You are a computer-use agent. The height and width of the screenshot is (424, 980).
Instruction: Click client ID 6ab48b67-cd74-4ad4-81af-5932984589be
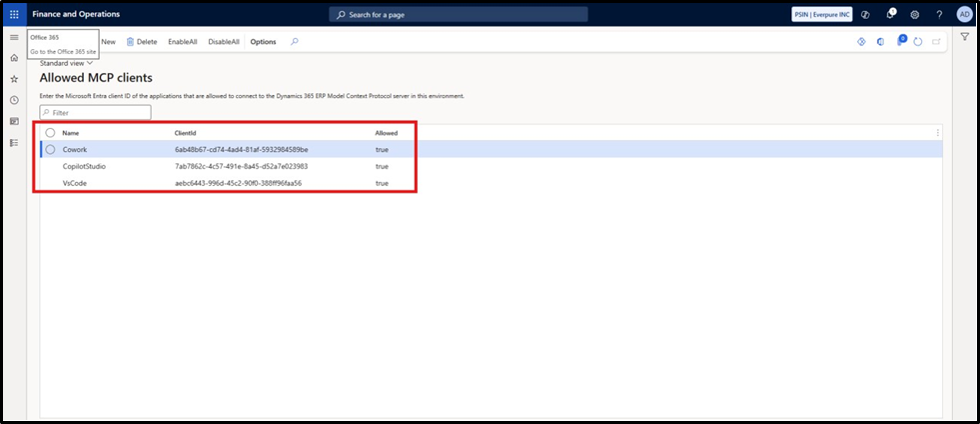[x=241, y=149]
